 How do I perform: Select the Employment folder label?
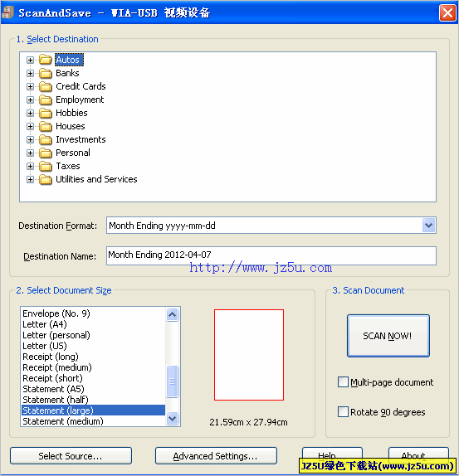[80, 100]
